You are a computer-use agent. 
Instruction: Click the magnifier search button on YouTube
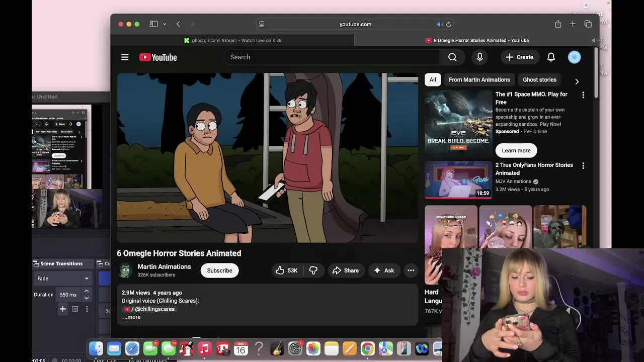(452, 57)
